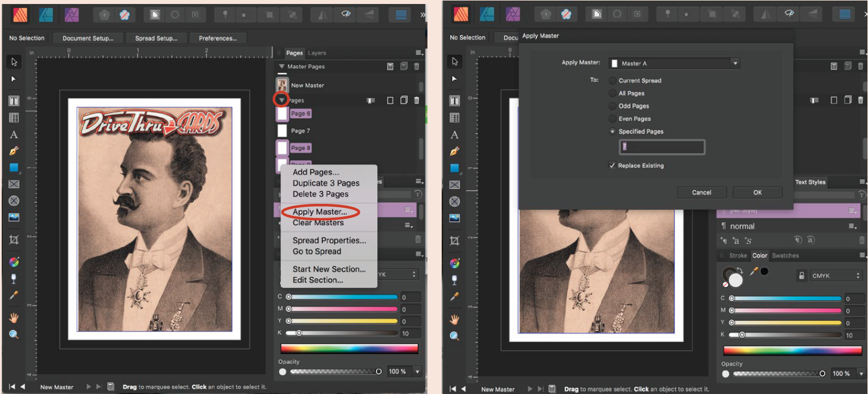Switch to the Swatches tab
The image size is (868, 394).
785,256
